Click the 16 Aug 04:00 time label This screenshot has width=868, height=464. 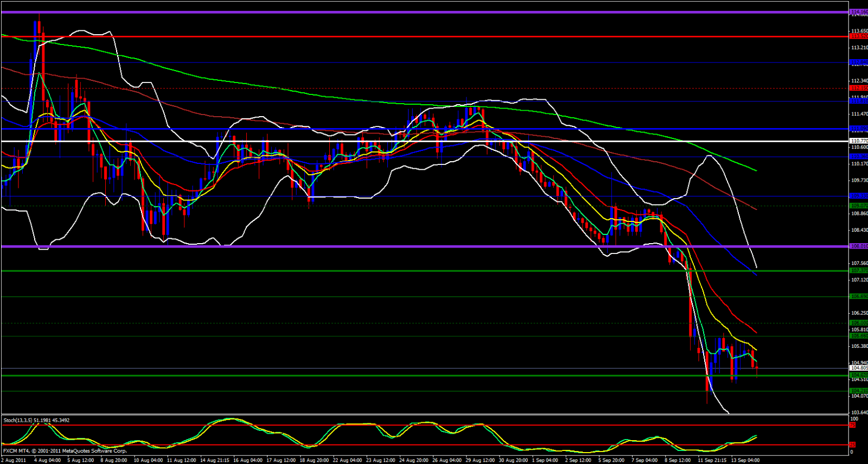pos(248,460)
